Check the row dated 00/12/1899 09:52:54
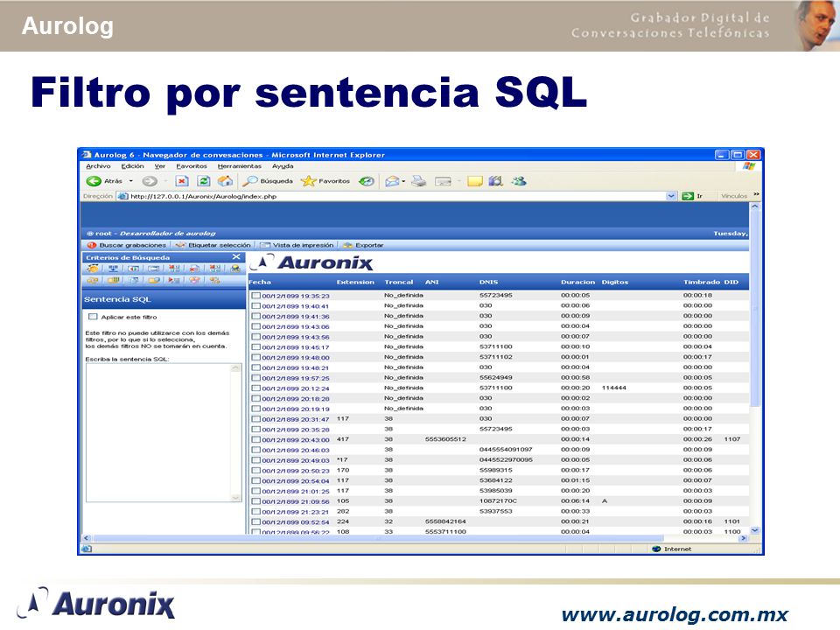The image size is (840, 630). click(x=256, y=521)
